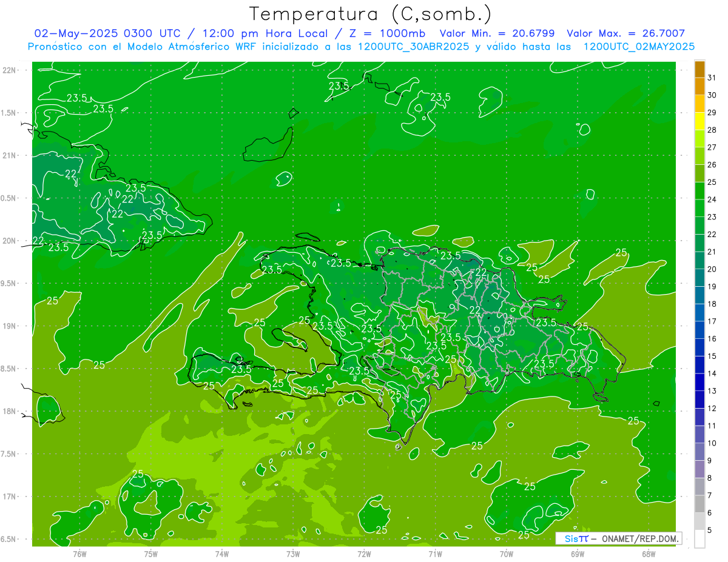The image size is (728, 562).
Task: Click the '76W' longitude axis label
Action: 79,554
